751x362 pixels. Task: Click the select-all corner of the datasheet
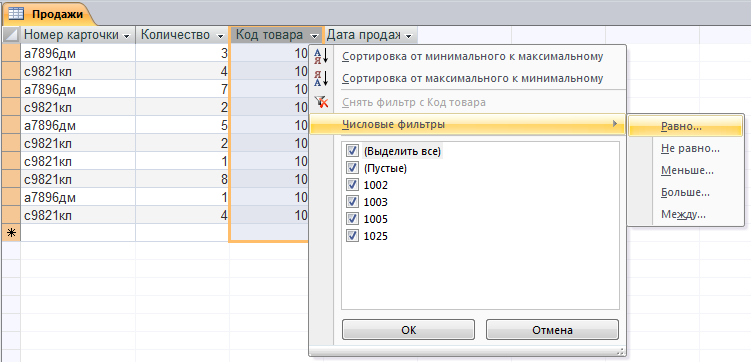pyautogui.click(x=11, y=35)
